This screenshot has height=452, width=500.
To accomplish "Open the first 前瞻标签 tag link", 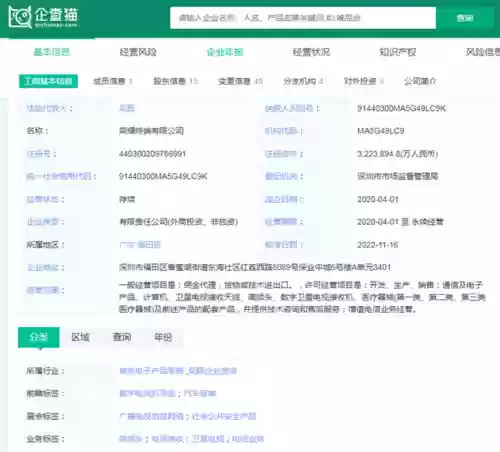I will pos(147,393).
